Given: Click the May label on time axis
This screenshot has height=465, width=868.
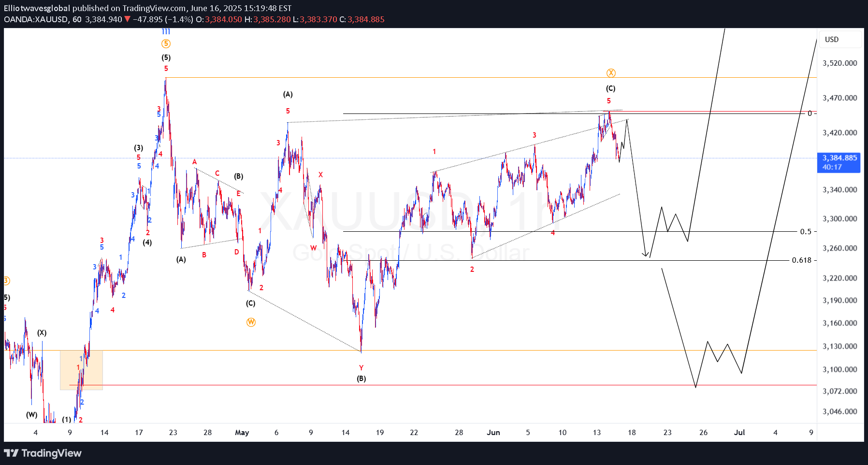Looking at the screenshot, I should click(242, 433).
